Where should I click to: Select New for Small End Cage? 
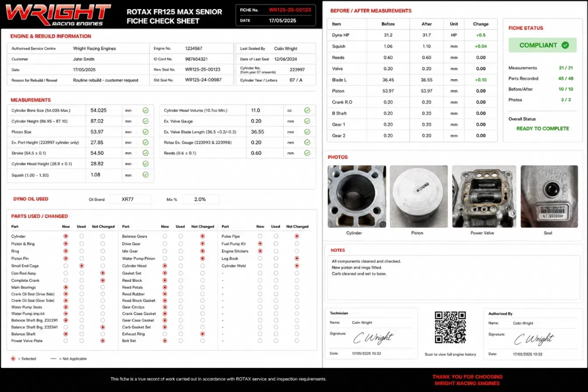(x=65, y=266)
